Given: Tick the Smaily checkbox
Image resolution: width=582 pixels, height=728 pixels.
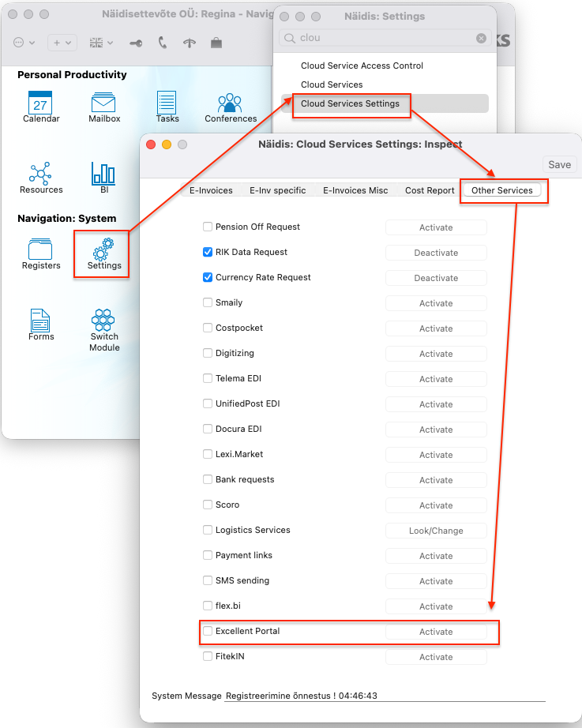Looking at the screenshot, I should 208,302.
